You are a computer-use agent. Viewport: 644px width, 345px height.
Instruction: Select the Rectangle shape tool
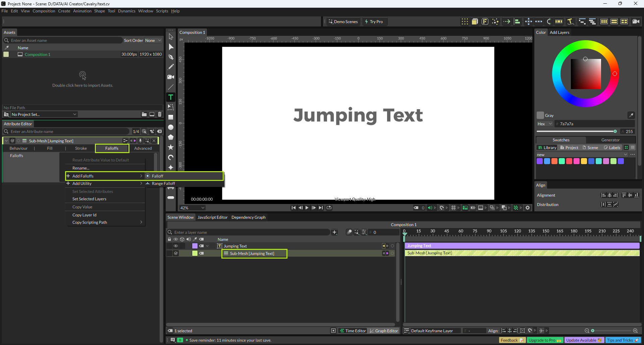[x=171, y=117]
